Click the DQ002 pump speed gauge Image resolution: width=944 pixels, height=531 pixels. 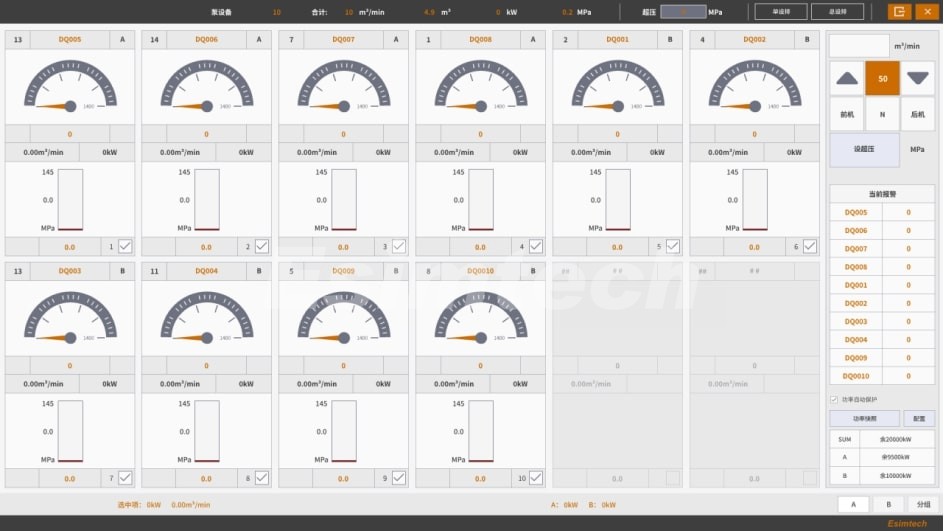[754, 87]
